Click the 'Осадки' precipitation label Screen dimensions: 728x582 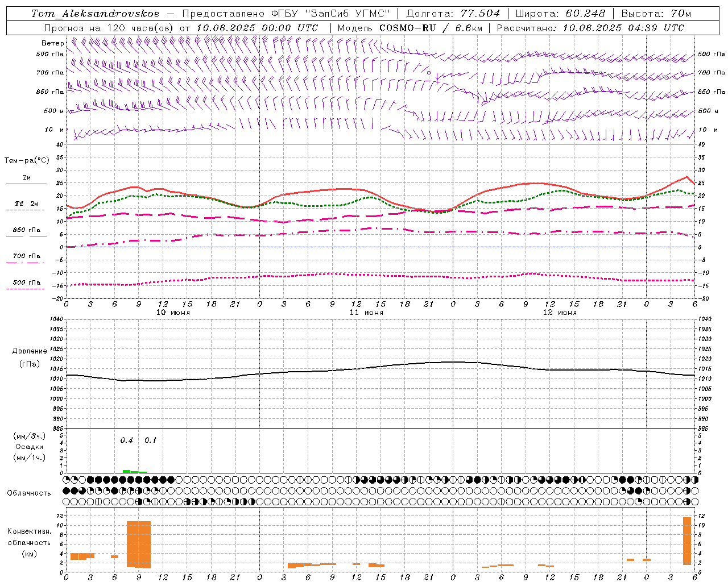click(x=29, y=447)
